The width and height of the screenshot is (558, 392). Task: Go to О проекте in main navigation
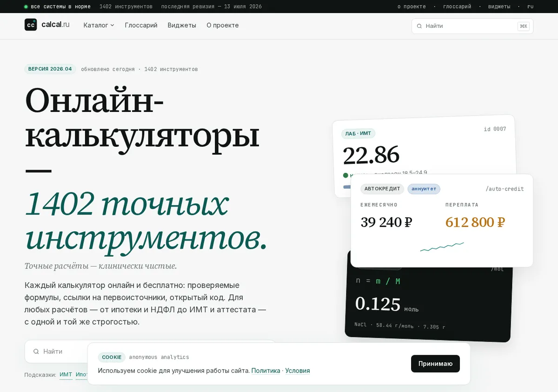223,25
